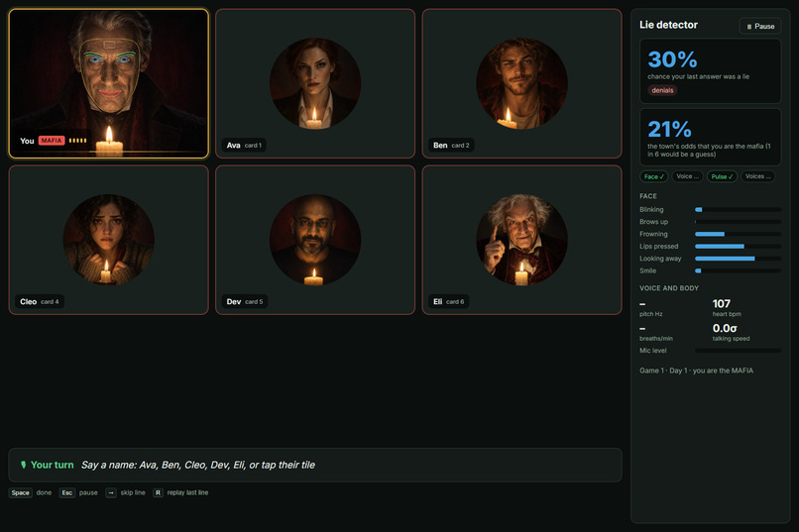The height and width of the screenshot is (532, 799).
Task: Click the Eli card 6 name label
Action: point(448,302)
